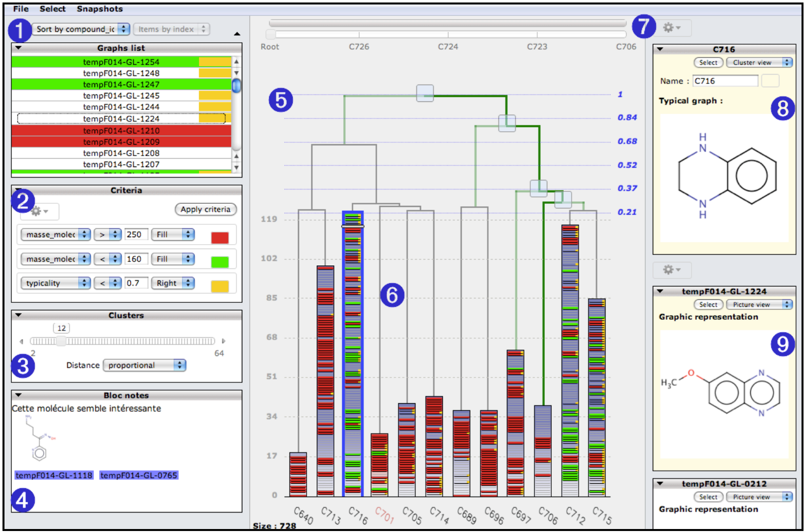Open the Distance proportional dropdown
The height and width of the screenshot is (532, 805).
pyautogui.click(x=144, y=365)
